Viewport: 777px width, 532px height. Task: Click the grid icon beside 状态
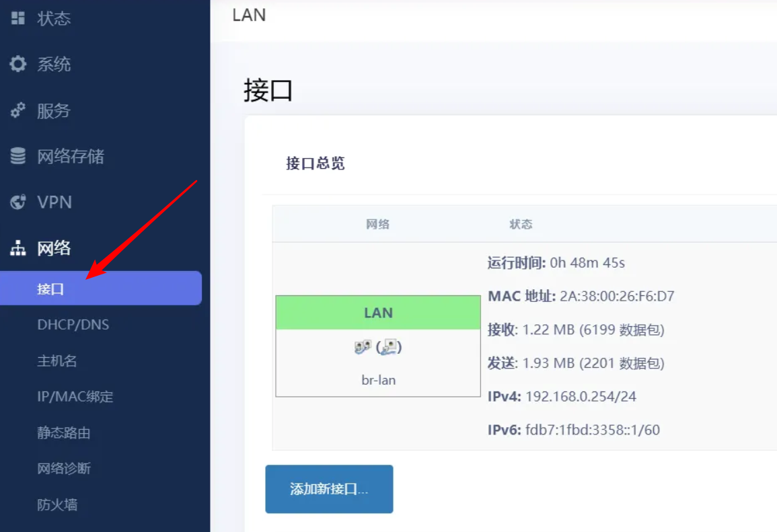(18, 18)
